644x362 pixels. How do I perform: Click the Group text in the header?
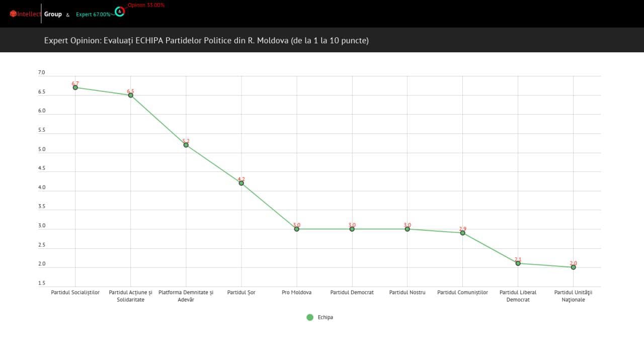[53, 14]
